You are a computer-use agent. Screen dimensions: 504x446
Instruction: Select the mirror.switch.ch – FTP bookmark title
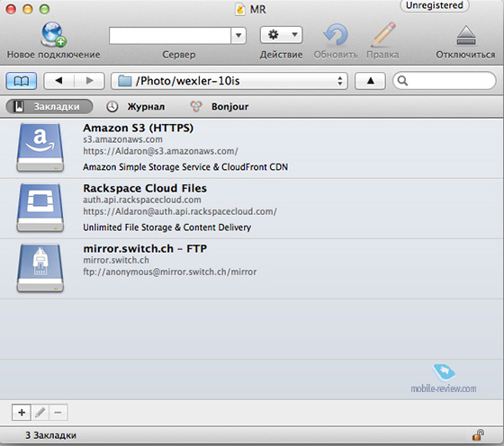[145, 248]
